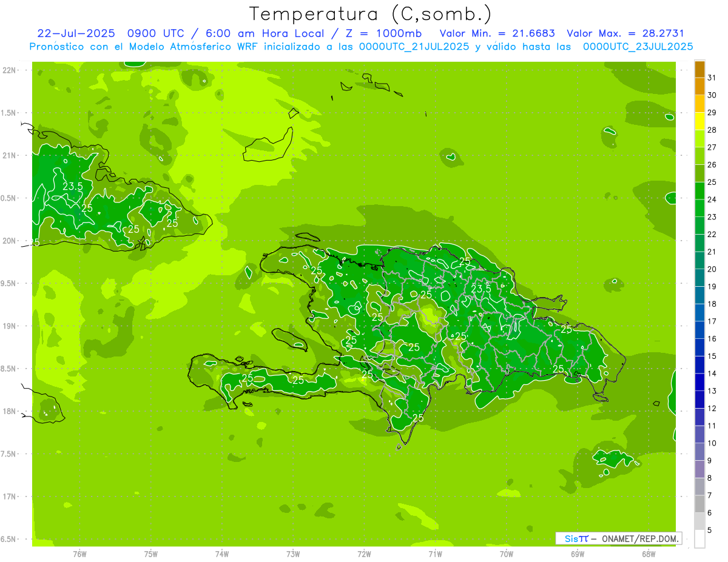Click the "75W" longitude axis label
This screenshot has height=562, width=728.
(x=151, y=554)
